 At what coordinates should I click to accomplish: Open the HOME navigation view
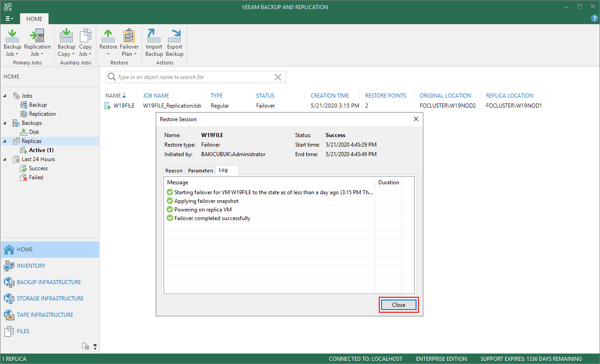(x=50, y=250)
